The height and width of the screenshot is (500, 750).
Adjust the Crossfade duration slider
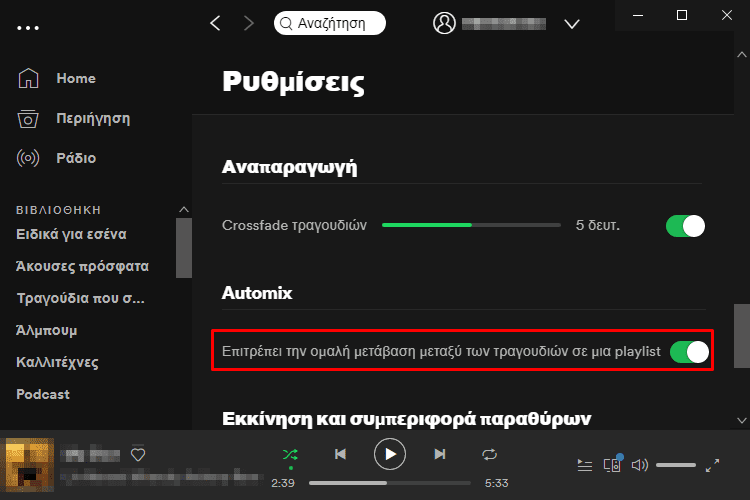pos(471,225)
